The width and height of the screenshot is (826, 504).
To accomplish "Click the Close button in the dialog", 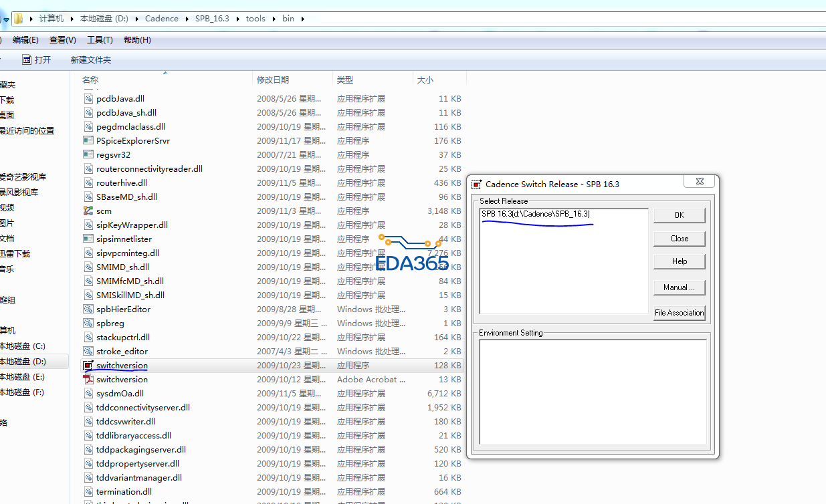I will point(679,239).
